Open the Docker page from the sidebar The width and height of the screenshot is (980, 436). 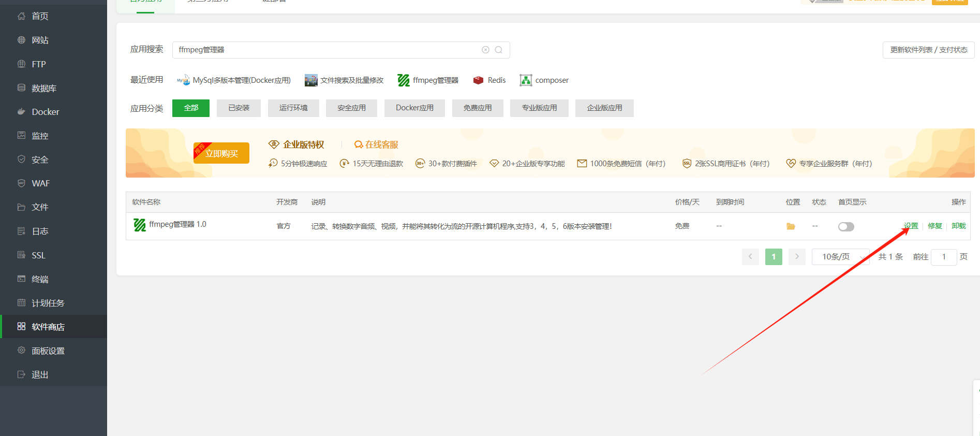(x=46, y=112)
